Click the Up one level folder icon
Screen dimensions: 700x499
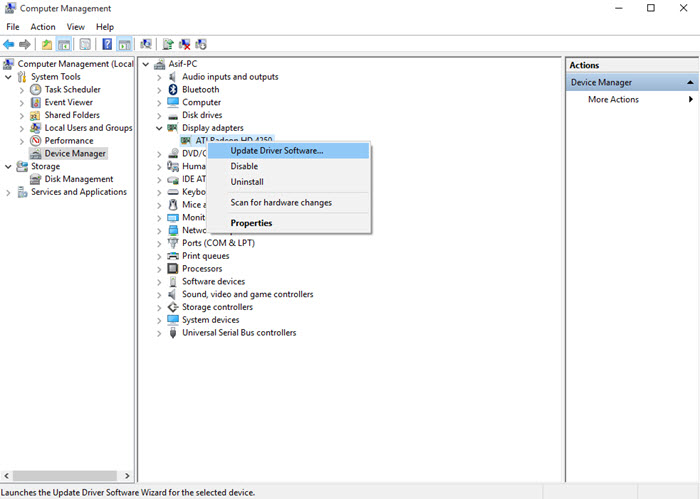(47, 44)
